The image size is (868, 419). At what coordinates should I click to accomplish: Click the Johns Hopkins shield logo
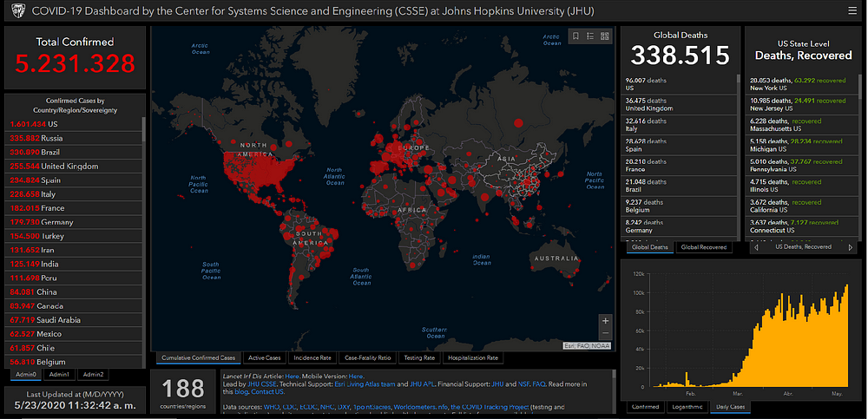coord(17,10)
